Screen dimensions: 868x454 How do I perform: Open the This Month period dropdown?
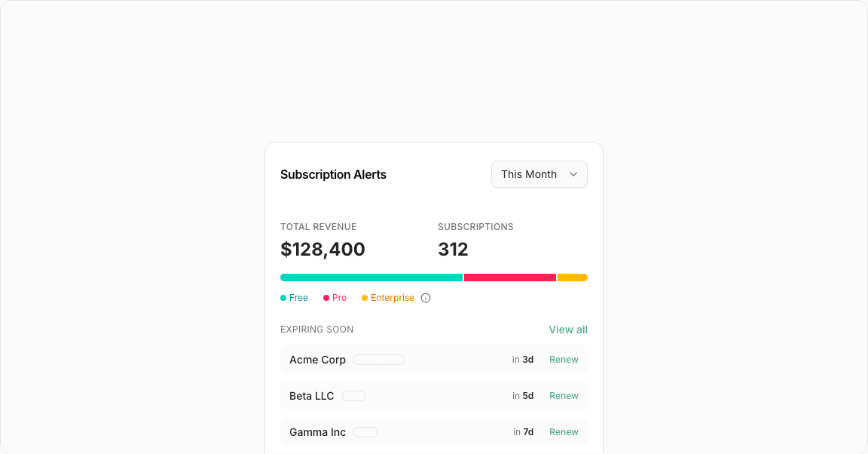coord(539,174)
